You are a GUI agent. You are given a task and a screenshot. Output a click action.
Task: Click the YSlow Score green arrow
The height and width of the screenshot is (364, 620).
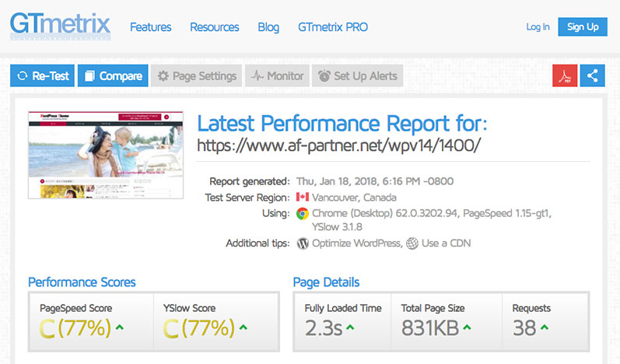[x=243, y=327]
